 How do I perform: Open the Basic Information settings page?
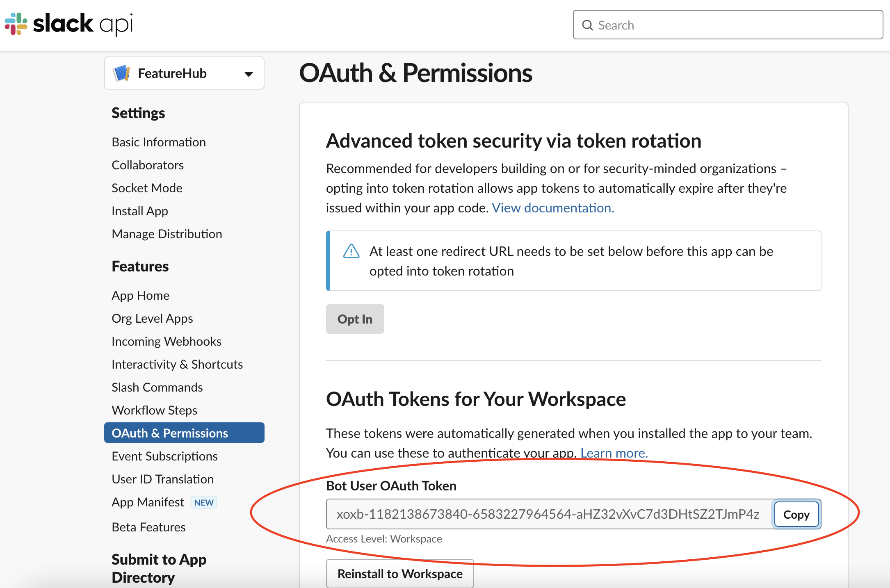159,142
